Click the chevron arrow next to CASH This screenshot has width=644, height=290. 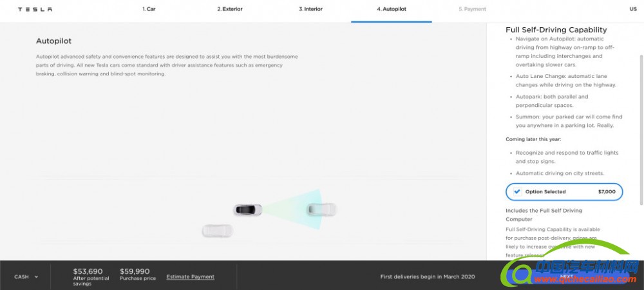point(37,277)
